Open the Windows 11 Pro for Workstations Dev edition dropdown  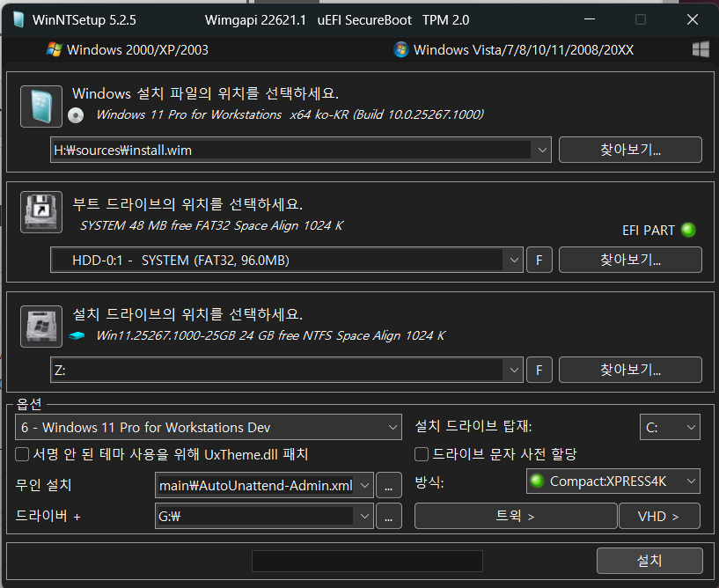pyautogui.click(x=209, y=427)
